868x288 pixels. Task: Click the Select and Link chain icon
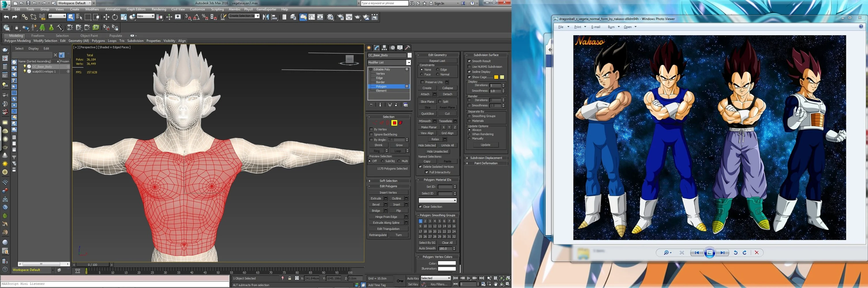[25, 17]
